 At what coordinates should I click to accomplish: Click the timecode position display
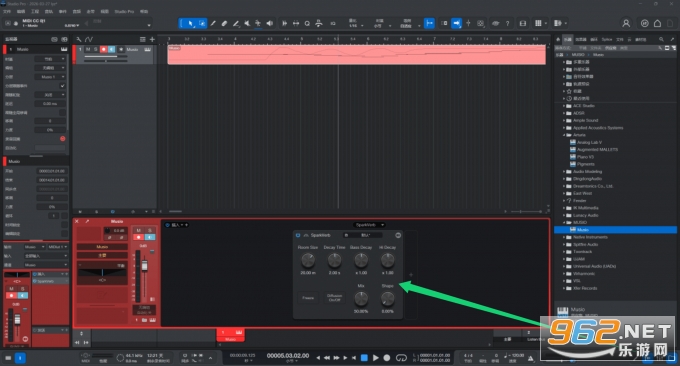click(288, 356)
